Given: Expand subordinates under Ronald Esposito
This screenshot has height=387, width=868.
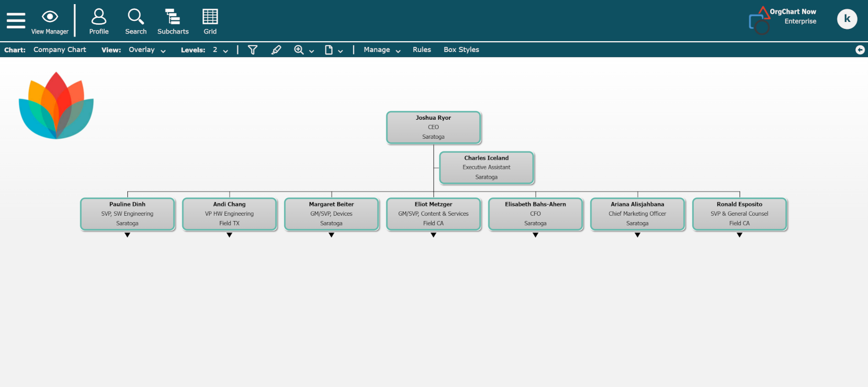Looking at the screenshot, I should pyautogui.click(x=740, y=235).
